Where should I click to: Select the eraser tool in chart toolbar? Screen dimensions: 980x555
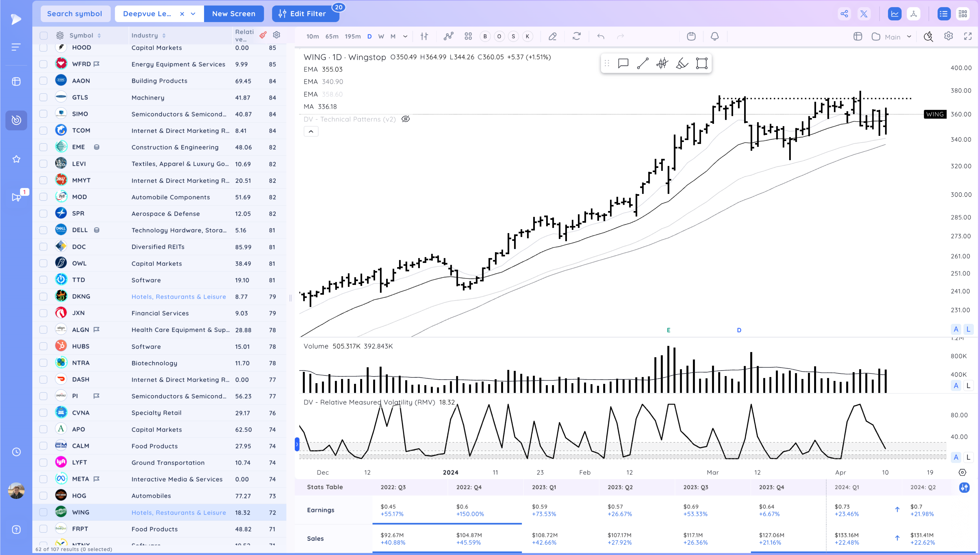(x=552, y=36)
